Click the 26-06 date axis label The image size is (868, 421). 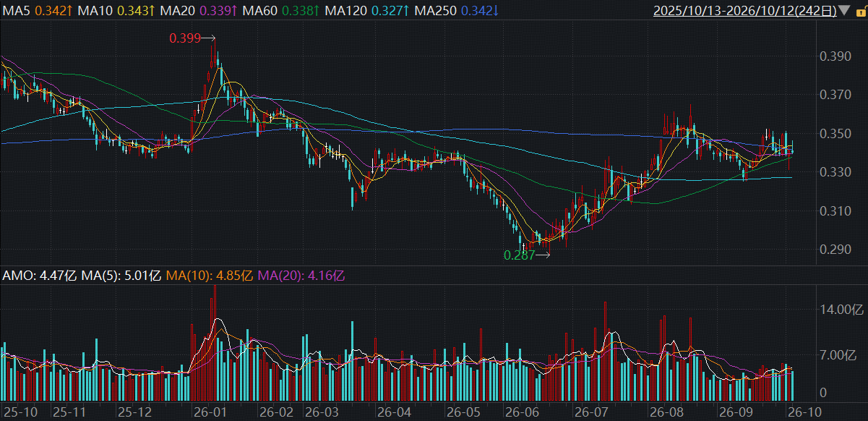coord(523,412)
